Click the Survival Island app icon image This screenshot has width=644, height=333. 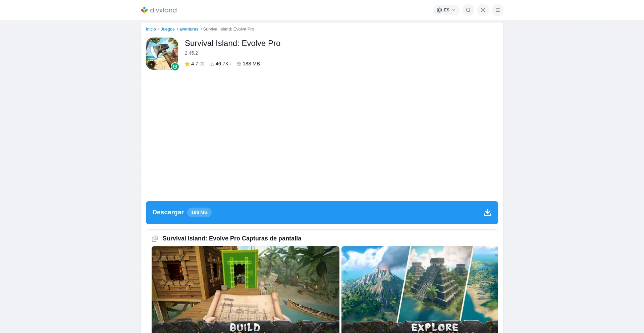(162, 54)
